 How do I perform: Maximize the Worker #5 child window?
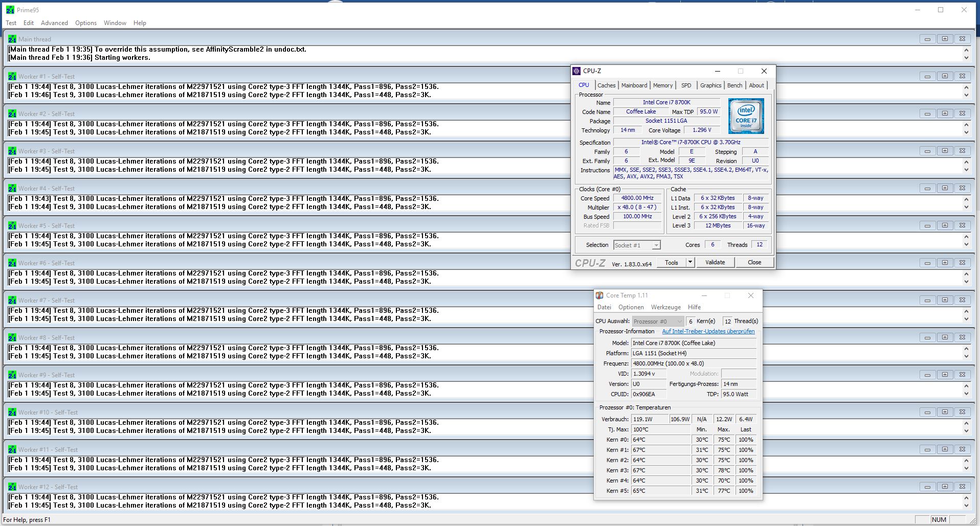pyautogui.click(x=945, y=225)
